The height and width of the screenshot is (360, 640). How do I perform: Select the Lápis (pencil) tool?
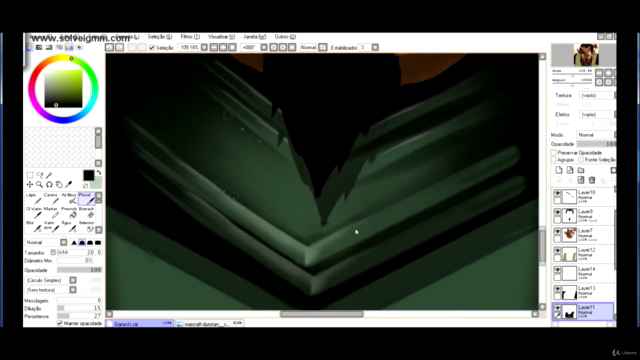tap(35, 199)
